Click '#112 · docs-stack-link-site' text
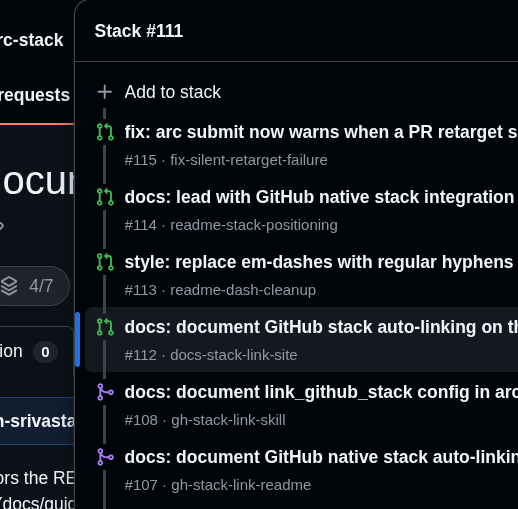This screenshot has height=509, width=518. pos(211,355)
